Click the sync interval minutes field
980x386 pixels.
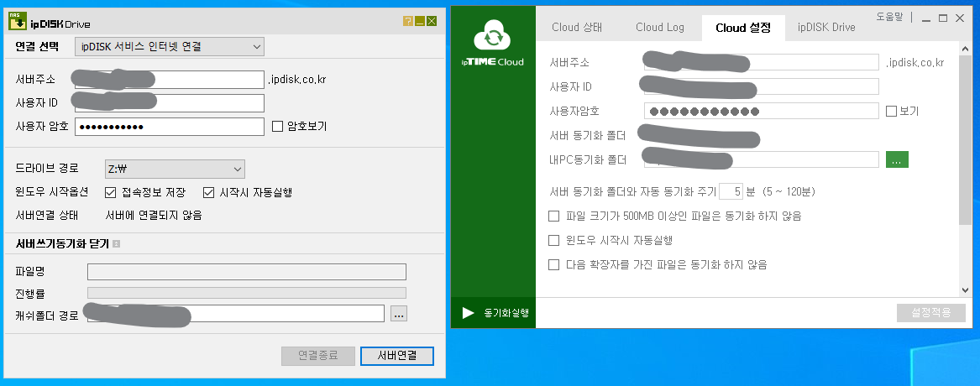[x=731, y=191]
